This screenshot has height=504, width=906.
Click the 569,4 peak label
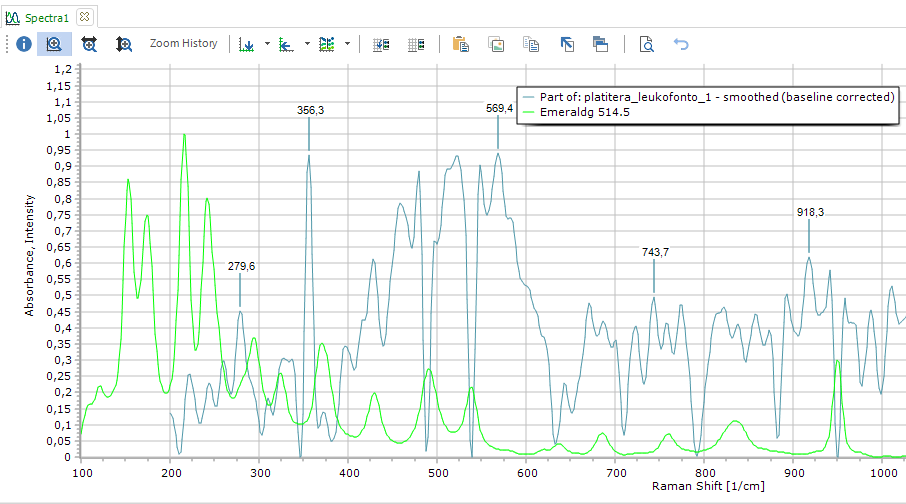[499, 107]
